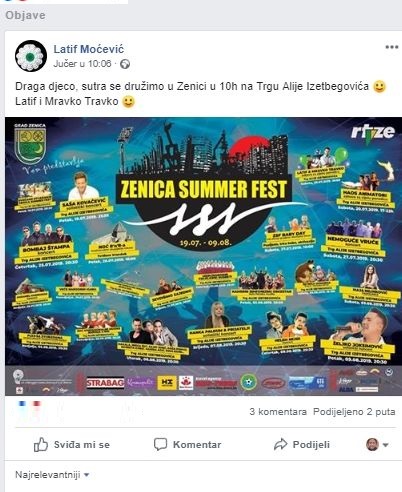
Task: Click the small commenter avatar picture
Action: click(x=372, y=444)
